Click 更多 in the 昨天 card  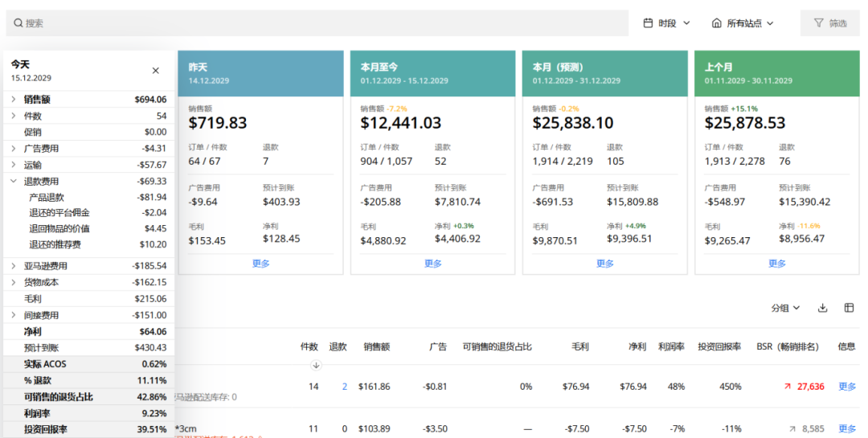[260, 264]
